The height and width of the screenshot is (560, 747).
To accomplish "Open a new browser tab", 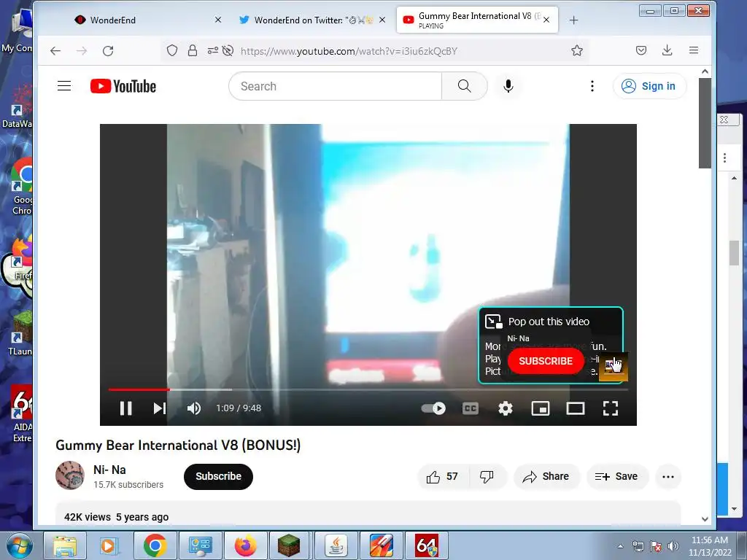I will click(573, 20).
